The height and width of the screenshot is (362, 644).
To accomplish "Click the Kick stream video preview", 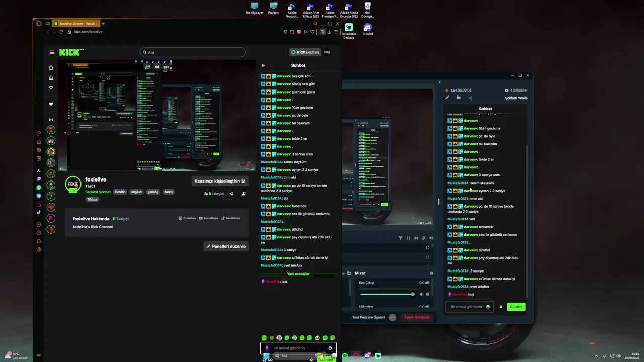I will (156, 116).
